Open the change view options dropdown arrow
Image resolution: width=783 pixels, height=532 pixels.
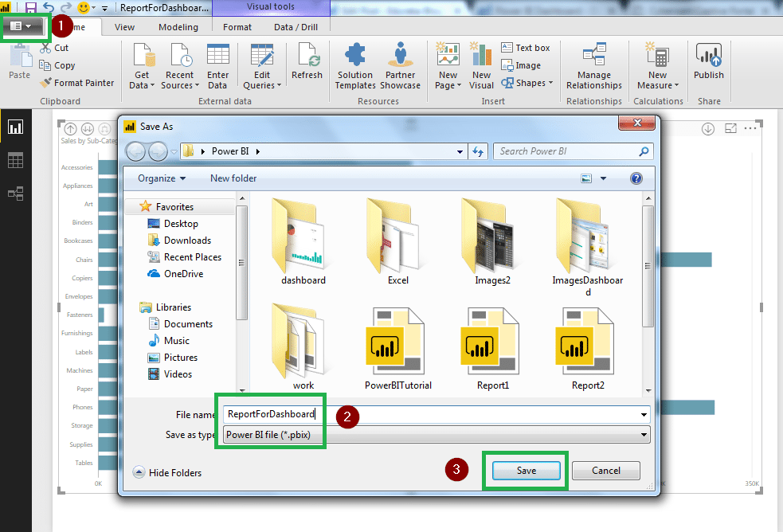(603, 178)
